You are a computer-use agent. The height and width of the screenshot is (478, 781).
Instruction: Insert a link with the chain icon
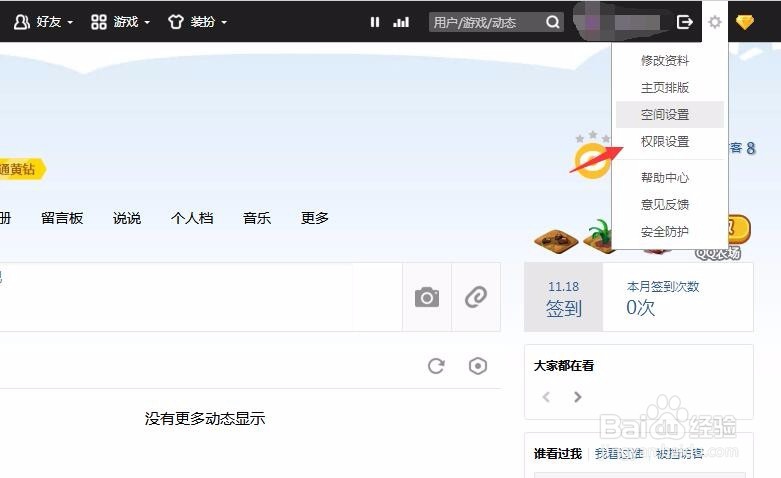click(476, 297)
